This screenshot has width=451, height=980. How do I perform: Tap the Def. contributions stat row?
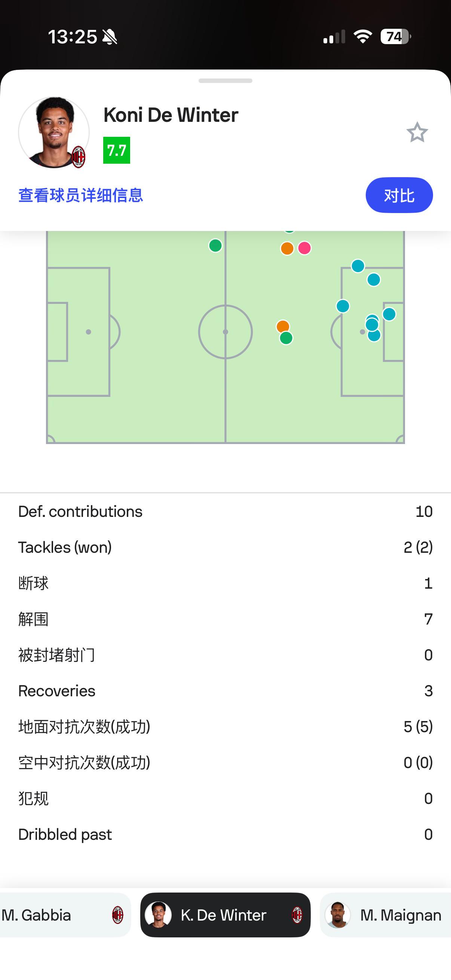click(225, 512)
